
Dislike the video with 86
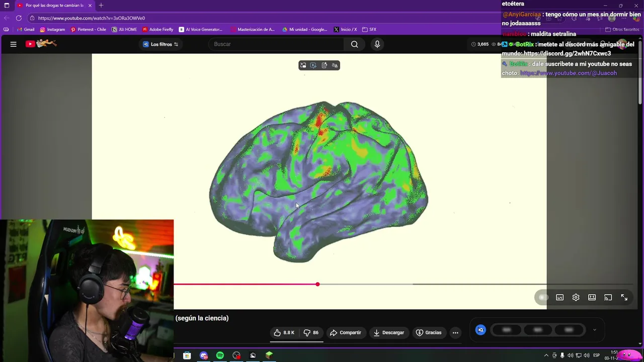point(311,333)
